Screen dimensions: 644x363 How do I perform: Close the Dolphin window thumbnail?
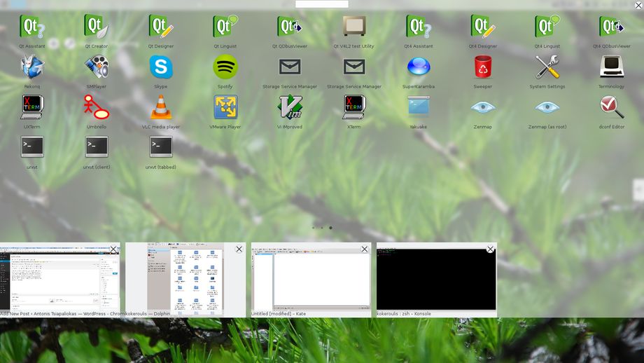(239, 249)
